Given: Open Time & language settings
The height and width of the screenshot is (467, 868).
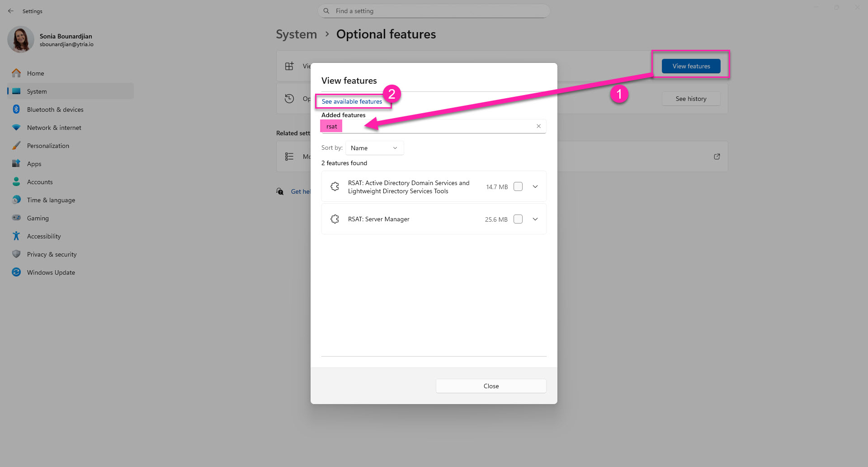Looking at the screenshot, I should click(x=51, y=200).
